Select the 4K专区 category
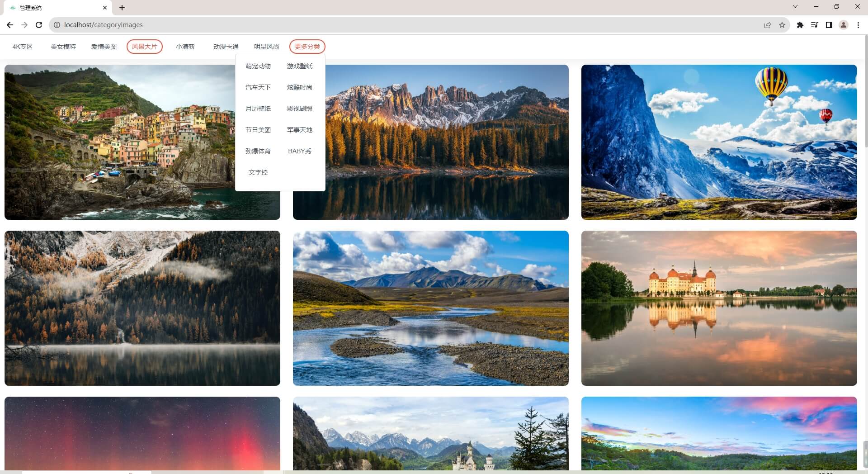This screenshot has width=868, height=474. 23,47
